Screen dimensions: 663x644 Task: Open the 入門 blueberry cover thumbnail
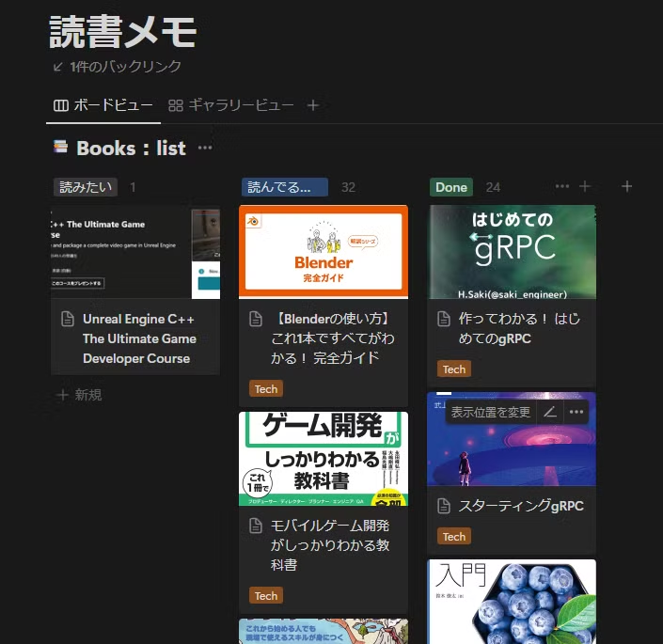512,602
